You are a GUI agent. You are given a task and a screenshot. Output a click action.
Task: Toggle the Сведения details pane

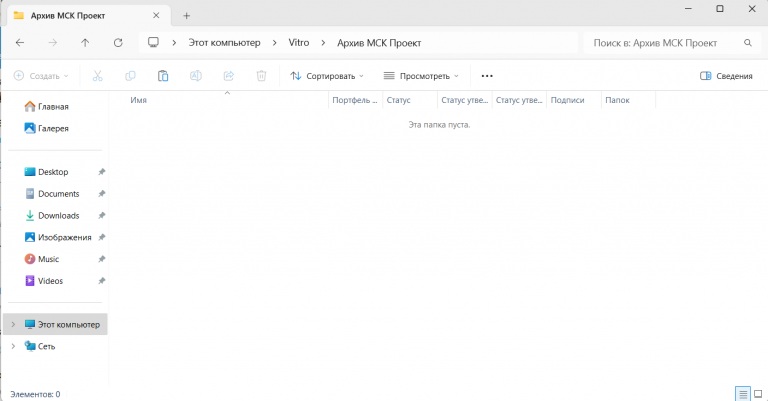(x=726, y=76)
